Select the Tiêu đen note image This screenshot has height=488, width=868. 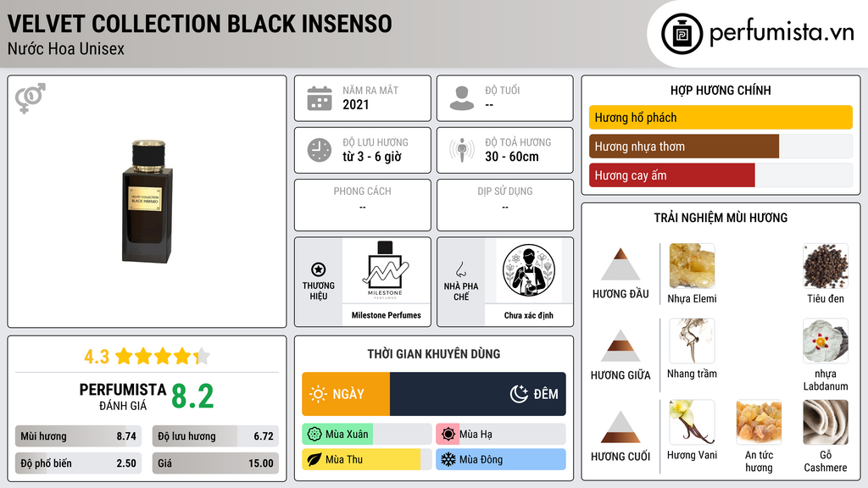click(x=826, y=266)
